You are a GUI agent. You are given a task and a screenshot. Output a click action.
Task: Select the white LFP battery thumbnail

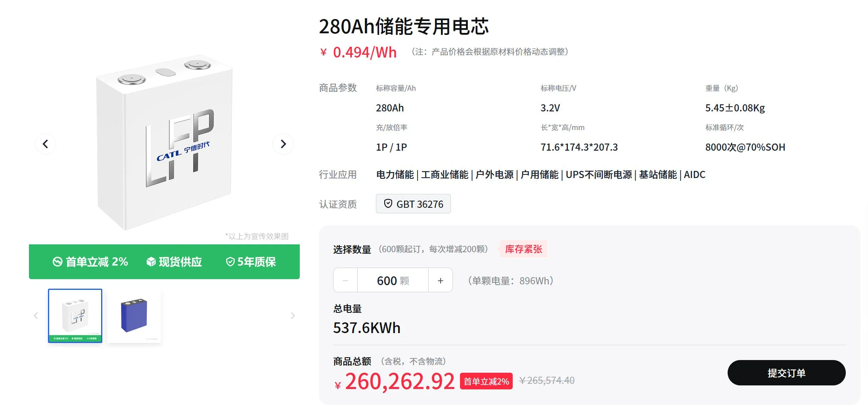[x=75, y=316]
